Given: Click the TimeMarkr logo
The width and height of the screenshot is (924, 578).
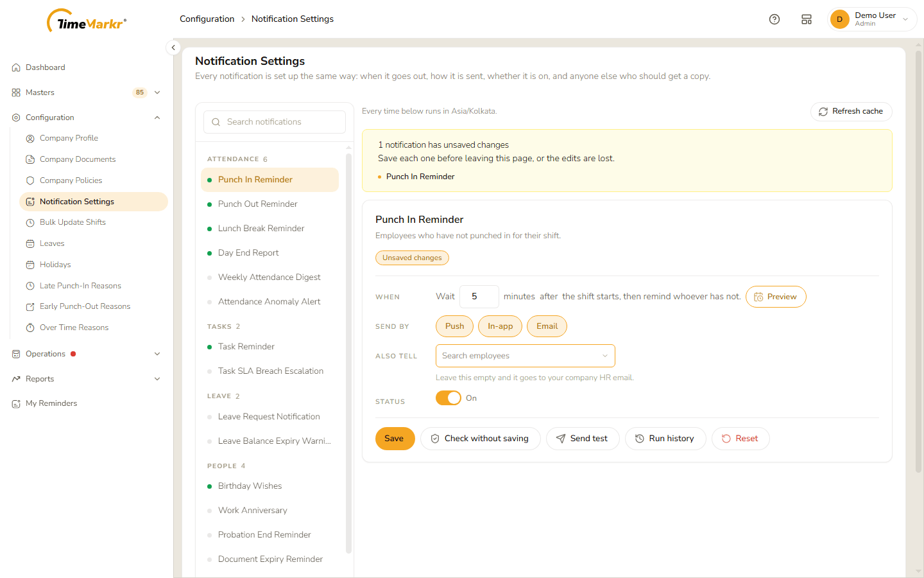Looking at the screenshot, I should [x=87, y=21].
